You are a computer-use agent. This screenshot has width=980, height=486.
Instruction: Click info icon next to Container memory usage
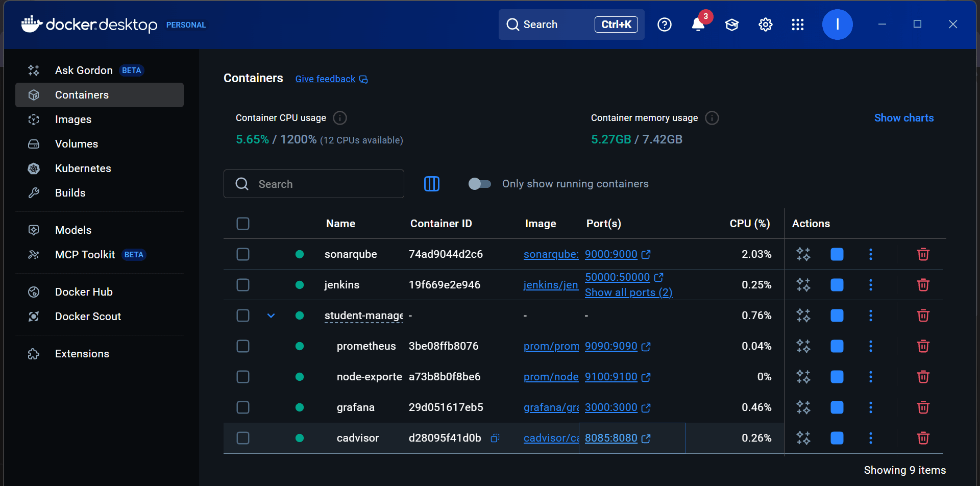(712, 118)
